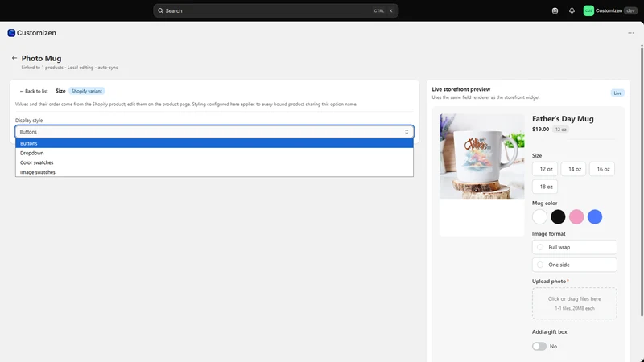Click the green Customizen account avatar
Image resolution: width=644 pixels, height=362 pixels.
(588, 10)
